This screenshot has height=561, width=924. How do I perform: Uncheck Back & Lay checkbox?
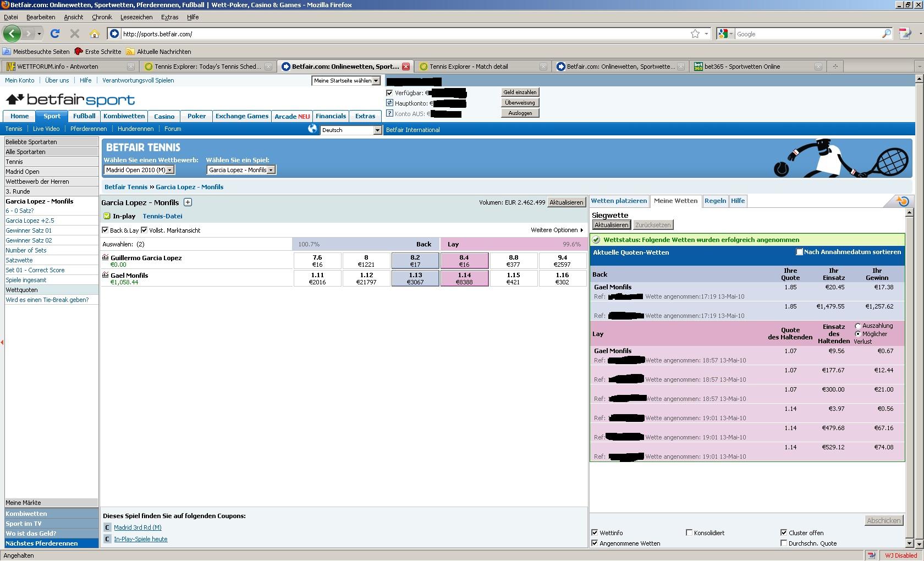[105, 230]
